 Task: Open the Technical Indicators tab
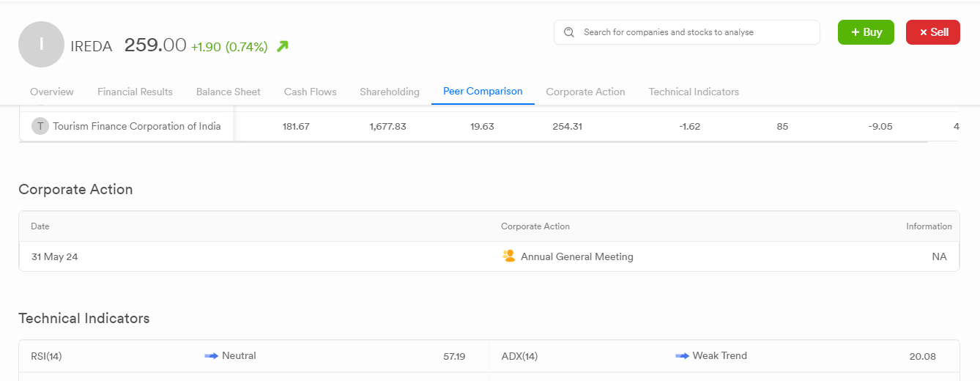pos(694,92)
